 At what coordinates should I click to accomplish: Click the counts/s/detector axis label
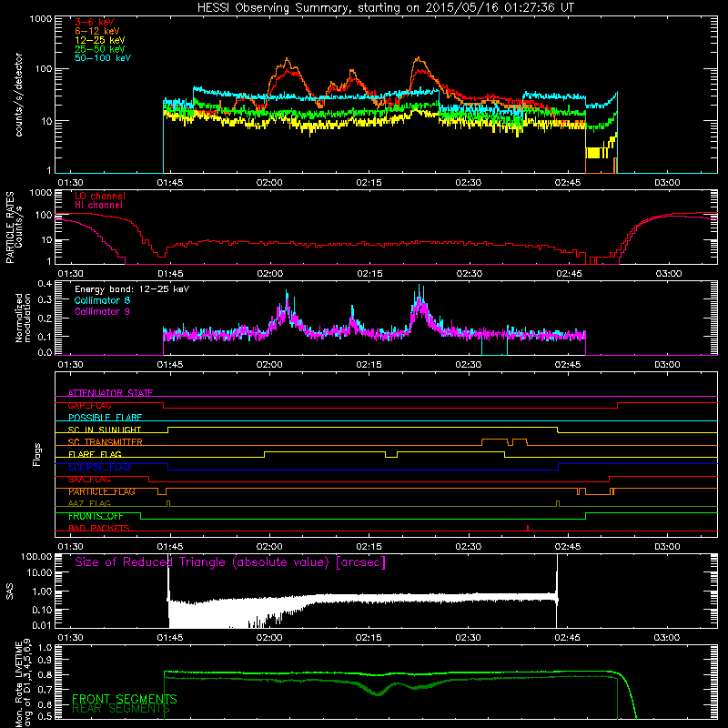click(x=19, y=95)
